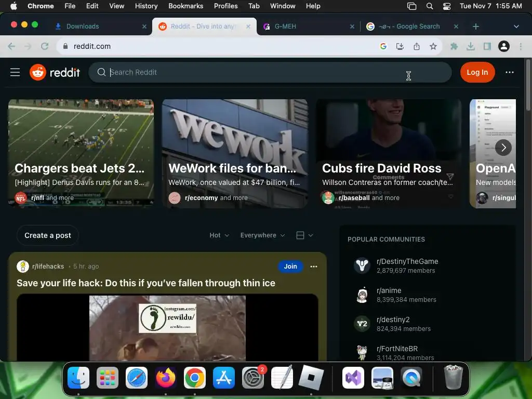Launch Safari from the dock

pyautogui.click(x=137, y=378)
